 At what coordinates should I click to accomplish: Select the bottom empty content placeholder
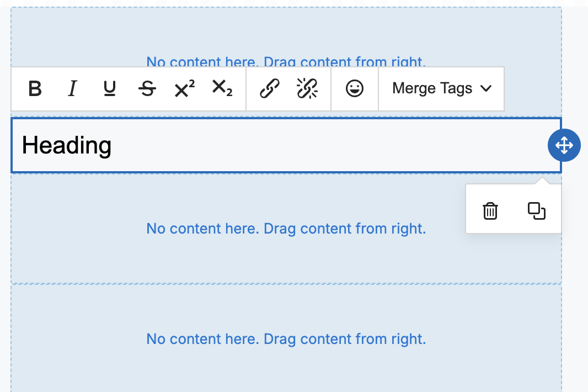[x=286, y=339]
